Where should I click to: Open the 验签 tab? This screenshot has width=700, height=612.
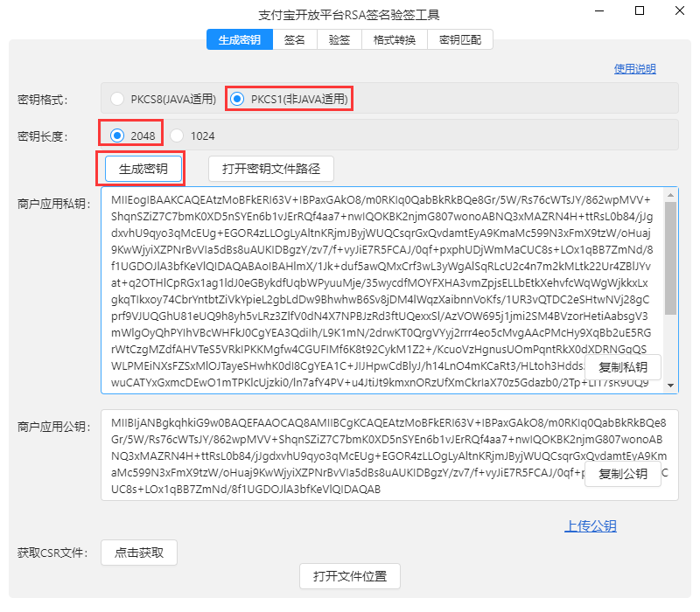coord(339,39)
